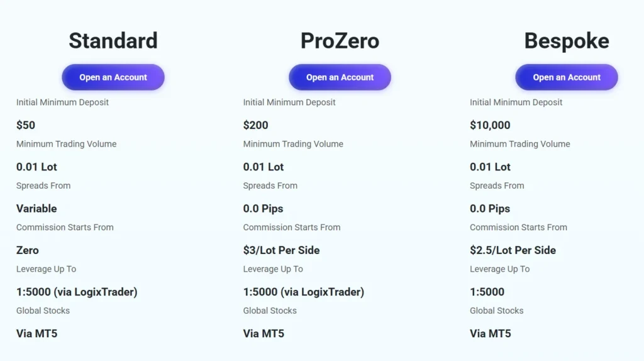
Task: Click Via MT5 in the Bespoke column
Action: [x=491, y=333]
